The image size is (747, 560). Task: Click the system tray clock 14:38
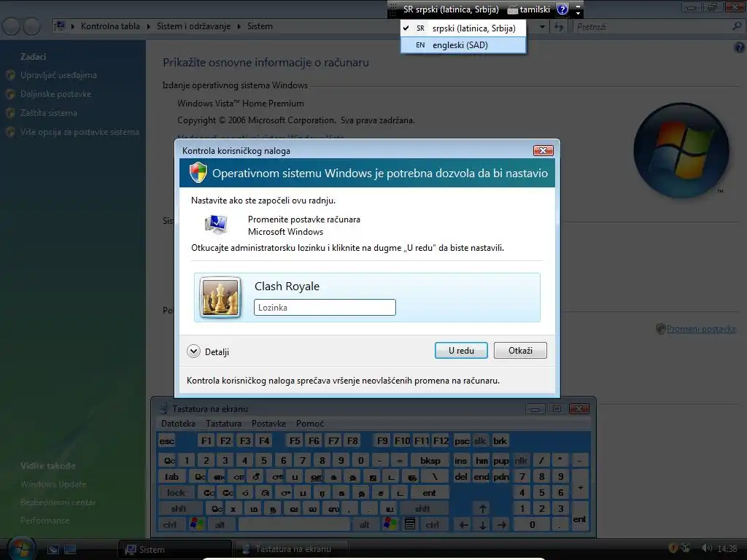pos(727,549)
